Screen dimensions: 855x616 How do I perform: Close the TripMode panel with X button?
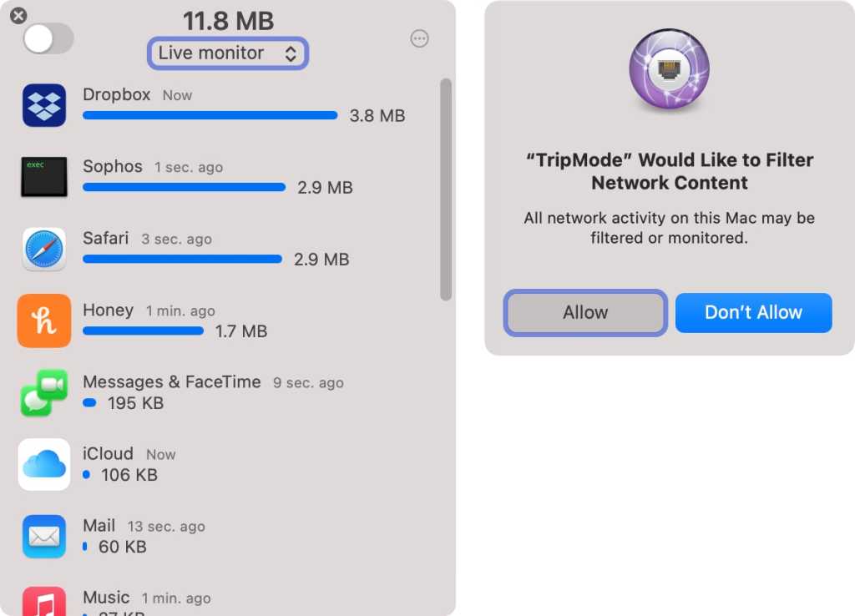pyautogui.click(x=18, y=15)
